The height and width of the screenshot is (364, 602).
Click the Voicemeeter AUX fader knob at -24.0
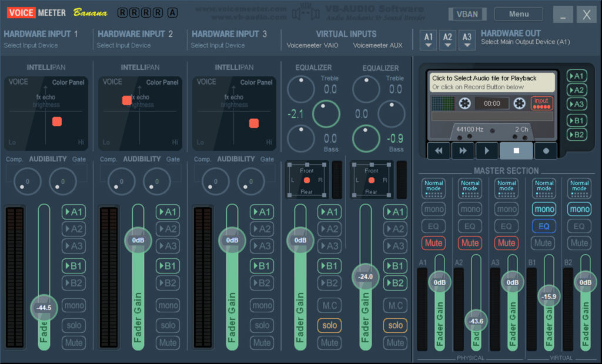click(366, 277)
